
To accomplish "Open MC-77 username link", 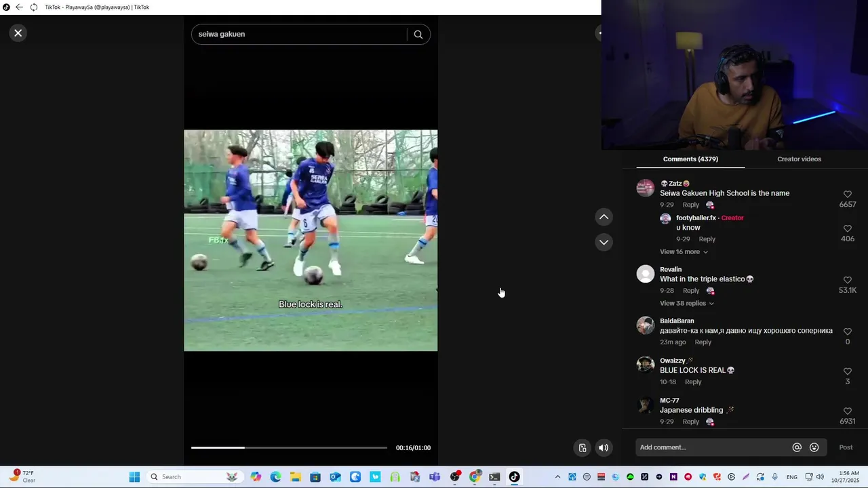I will pyautogui.click(x=669, y=401).
